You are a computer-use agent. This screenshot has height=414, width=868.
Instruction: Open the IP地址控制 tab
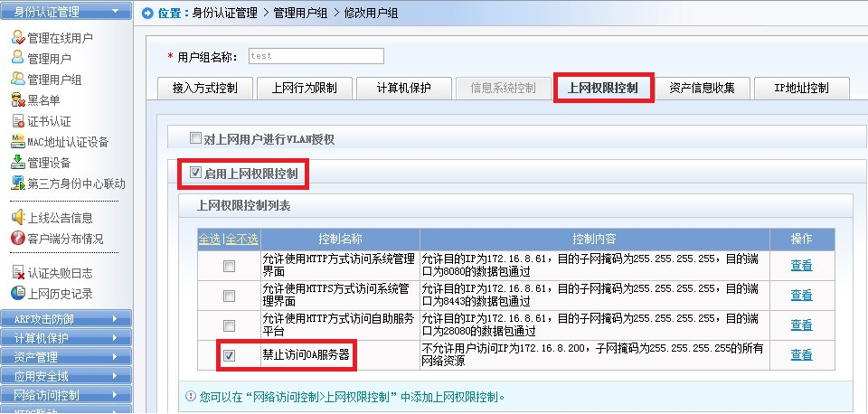[801, 88]
